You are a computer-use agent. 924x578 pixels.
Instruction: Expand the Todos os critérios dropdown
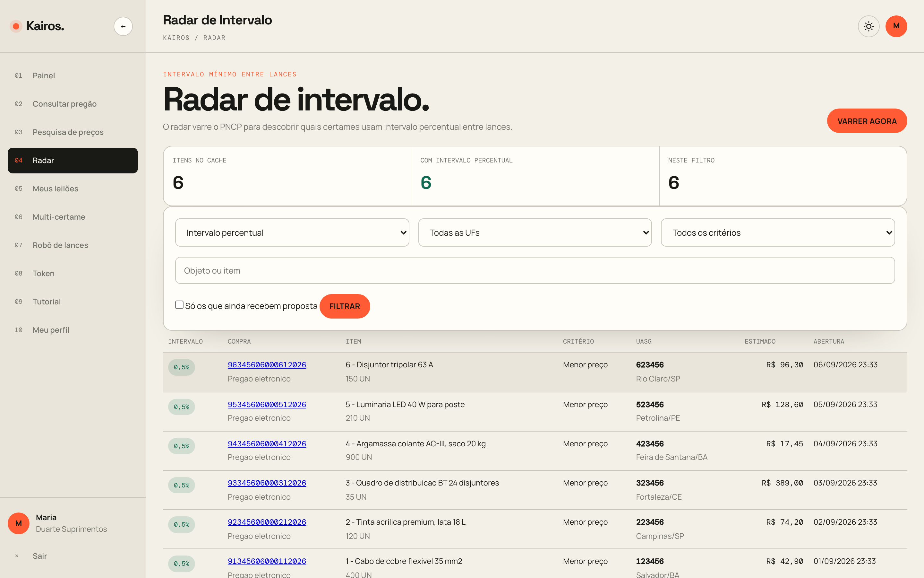click(x=778, y=232)
